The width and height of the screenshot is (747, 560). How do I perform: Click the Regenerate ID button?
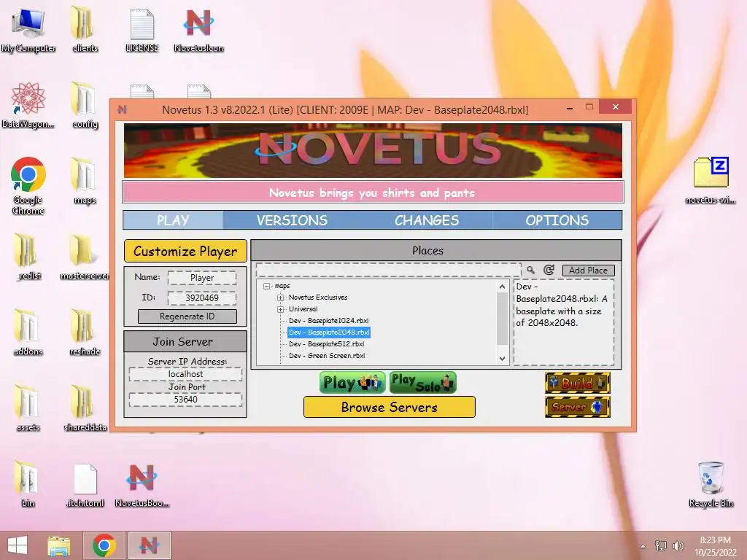187,316
